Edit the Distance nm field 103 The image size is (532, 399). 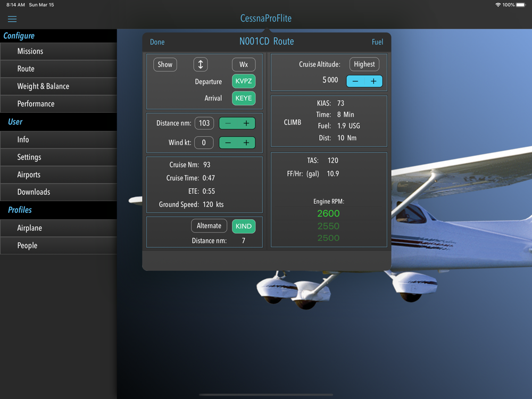204,123
